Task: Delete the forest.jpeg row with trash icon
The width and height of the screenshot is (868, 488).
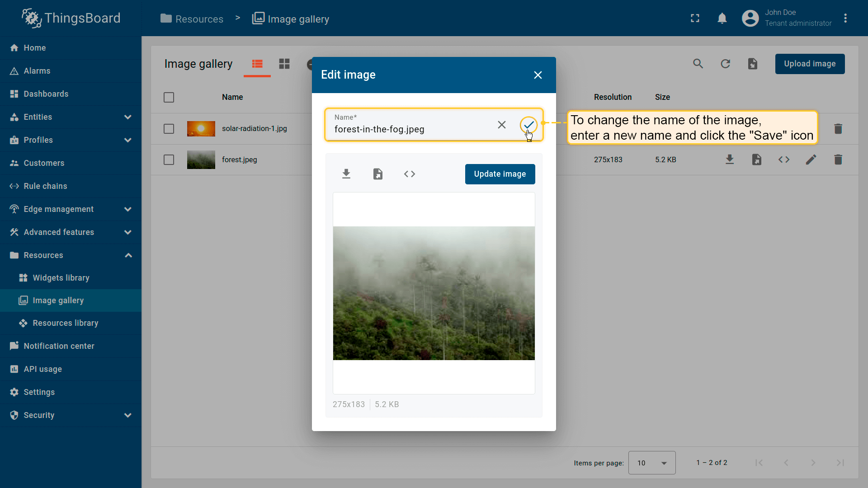Action: click(838, 160)
